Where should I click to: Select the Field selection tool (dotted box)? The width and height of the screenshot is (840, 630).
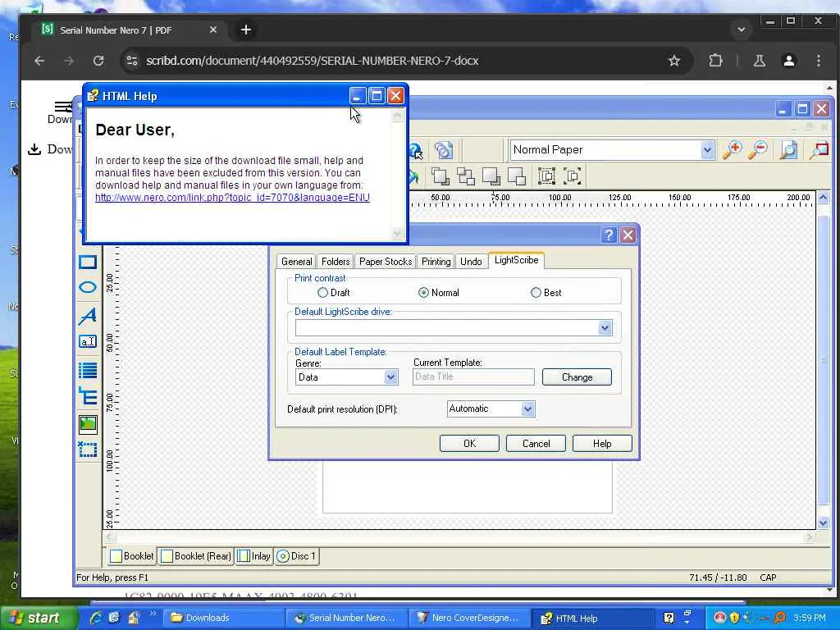click(88, 450)
